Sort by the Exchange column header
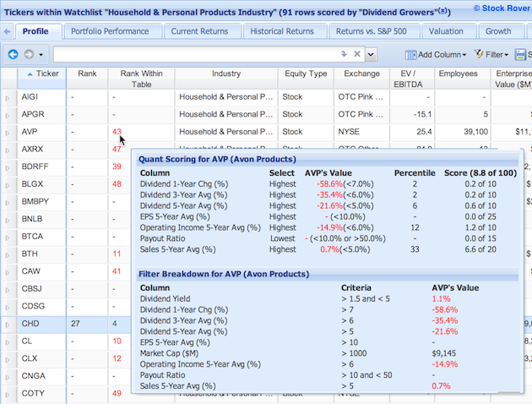Screen dimensions: 532x404 point(361,79)
